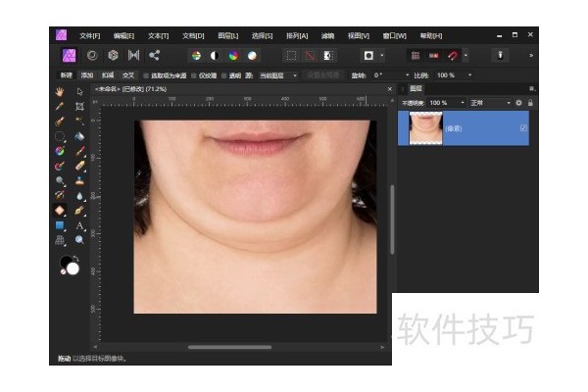Click the '添加' selection mode button
588x392 pixels.
(87, 75)
